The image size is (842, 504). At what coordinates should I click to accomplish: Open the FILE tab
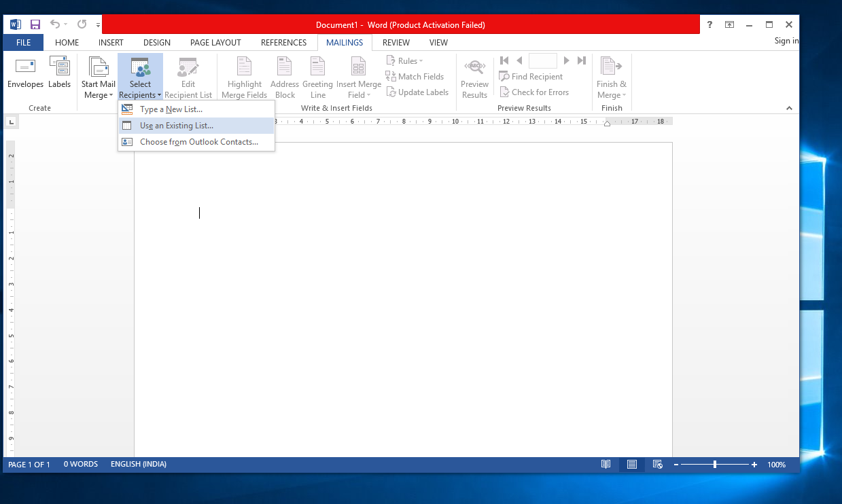click(x=23, y=42)
